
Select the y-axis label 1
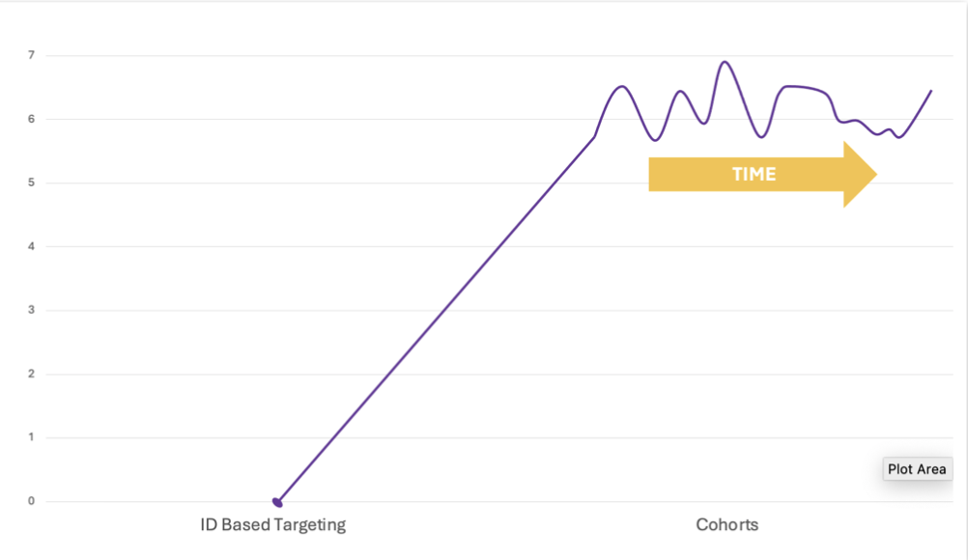tap(31, 437)
